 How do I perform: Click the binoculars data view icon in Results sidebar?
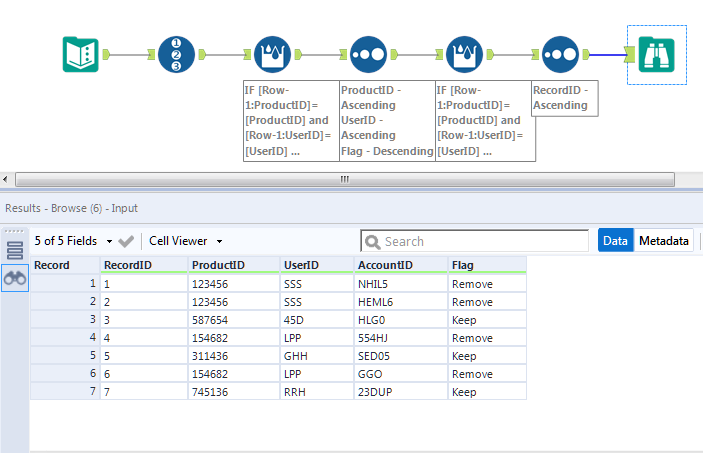[15, 279]
